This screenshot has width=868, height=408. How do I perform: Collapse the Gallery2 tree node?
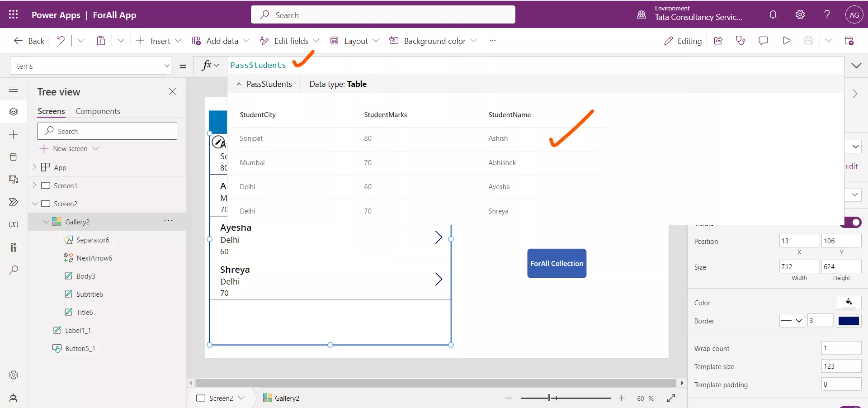[x=46, y=222]
